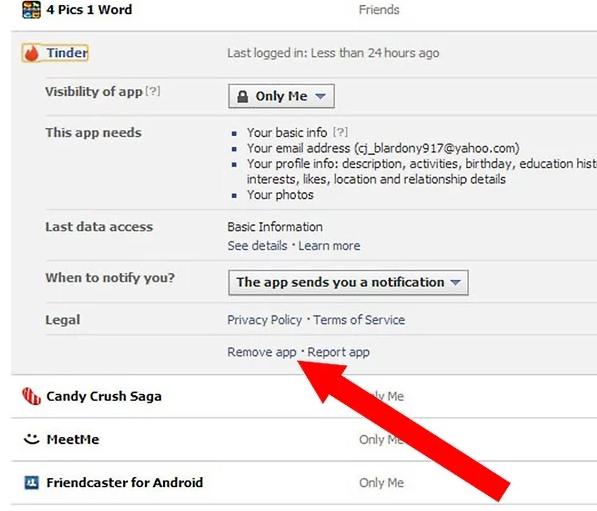
Task: Click the Friendcaster for Android icon
Action: click(x=32, y=482)
